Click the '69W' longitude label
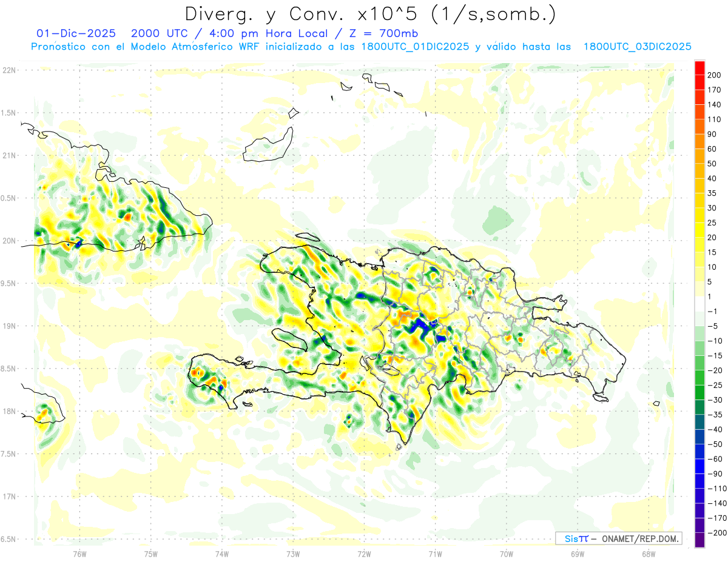The image size is (728, 562). point(578,554)
